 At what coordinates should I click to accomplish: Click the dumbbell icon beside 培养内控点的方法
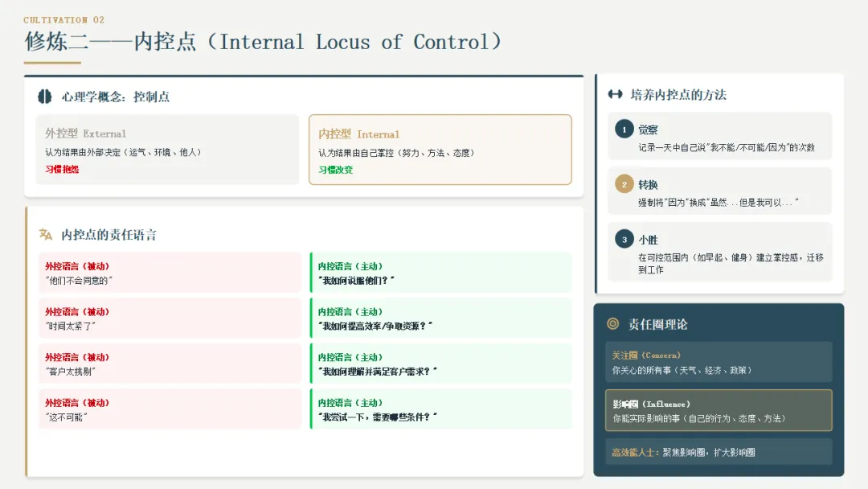[x=616, y=95]
